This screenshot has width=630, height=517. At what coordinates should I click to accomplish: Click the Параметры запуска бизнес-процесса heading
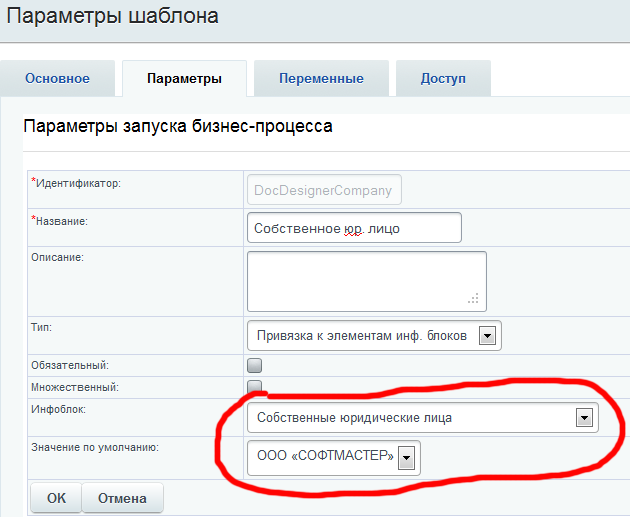point(177,127)
